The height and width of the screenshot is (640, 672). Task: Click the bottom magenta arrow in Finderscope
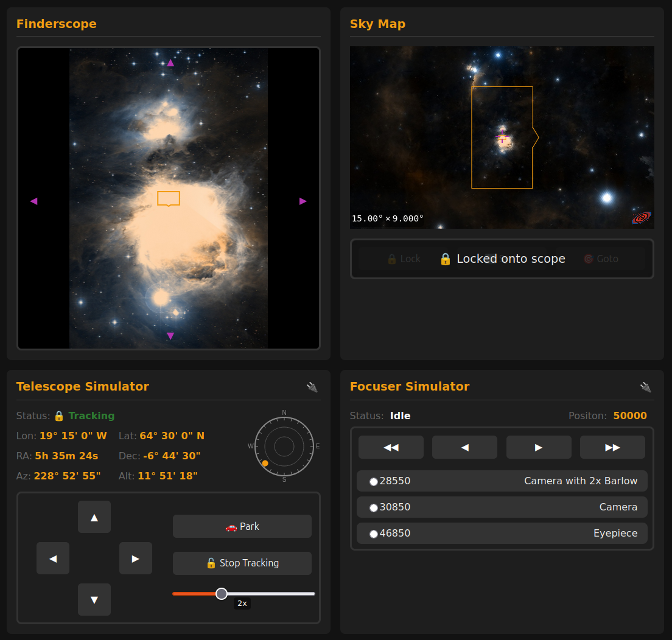[170, 336]
